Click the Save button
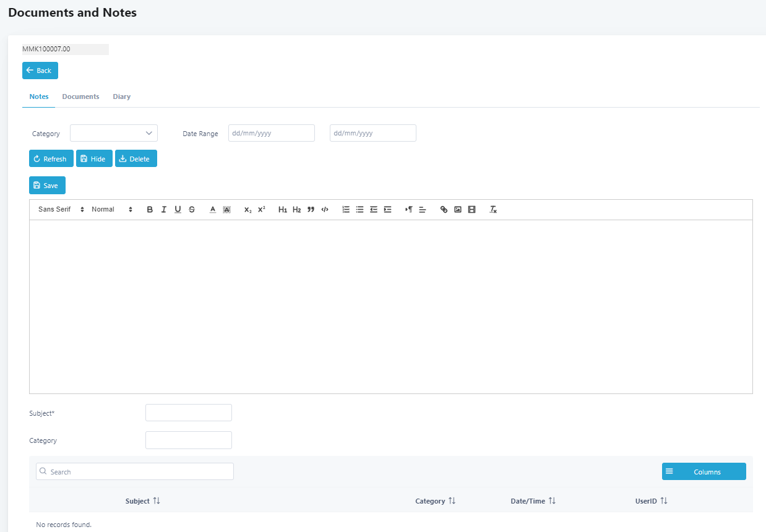The width and height of the screenshot is (766, 532). pos(47,186)
